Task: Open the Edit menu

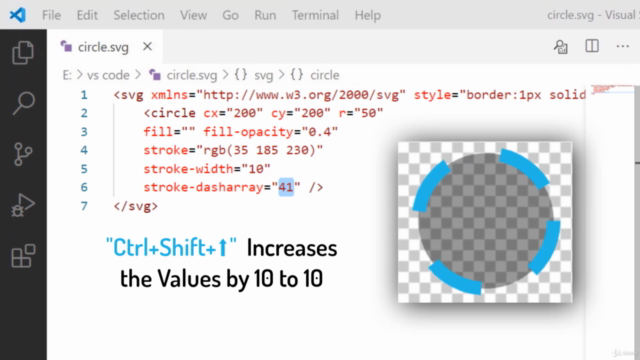Action: click(x=87, y=15)
